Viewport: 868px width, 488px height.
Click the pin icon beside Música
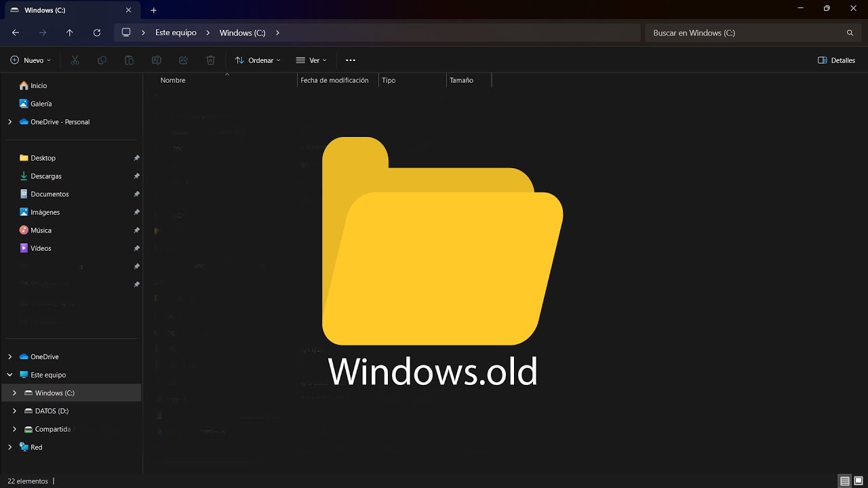coord(136,230)
